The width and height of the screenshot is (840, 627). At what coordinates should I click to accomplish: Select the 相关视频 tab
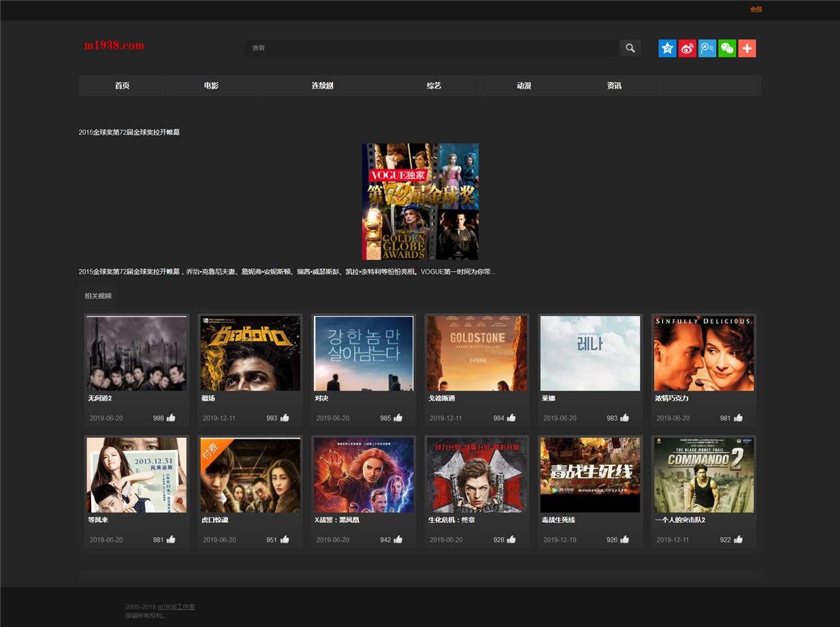point(98,296)
